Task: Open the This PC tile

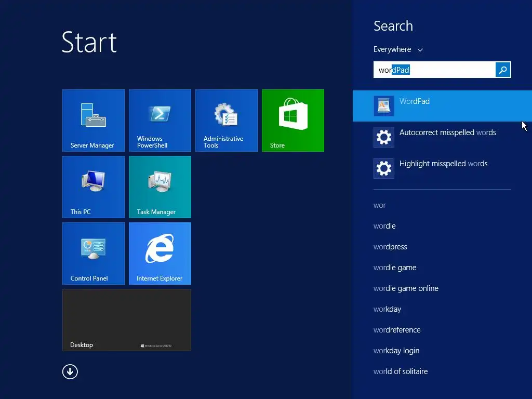Action: coord(94,187)
